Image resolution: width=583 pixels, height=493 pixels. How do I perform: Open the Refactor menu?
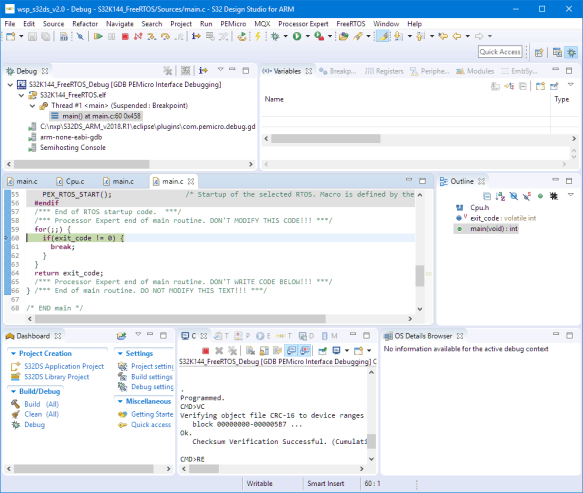(85, 24)
